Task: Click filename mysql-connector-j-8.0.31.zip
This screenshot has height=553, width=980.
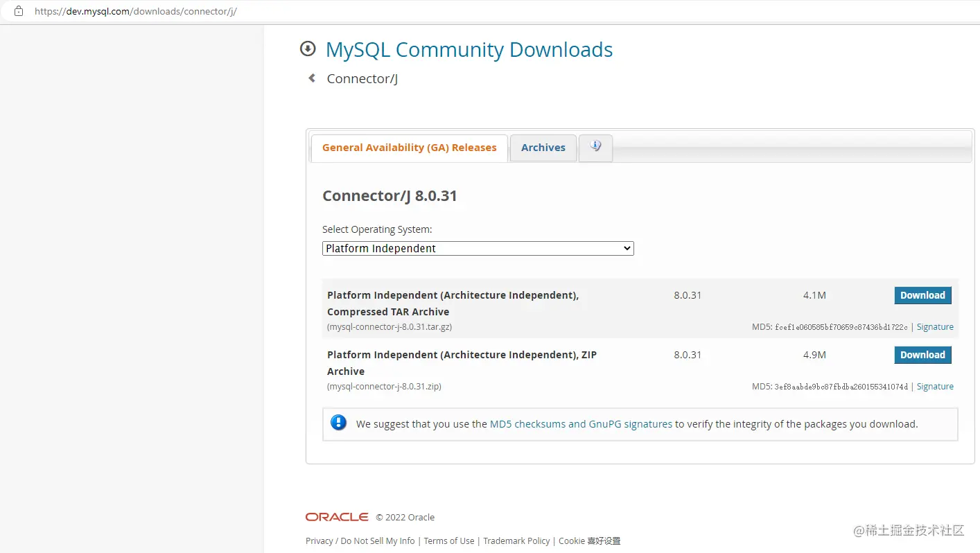Action: 384,387
